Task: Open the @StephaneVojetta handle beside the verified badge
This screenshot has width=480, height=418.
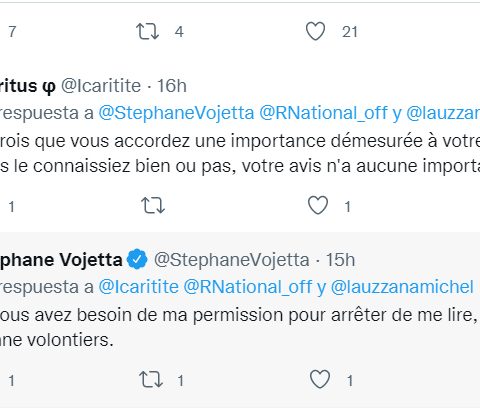Action: coord(232,260)
